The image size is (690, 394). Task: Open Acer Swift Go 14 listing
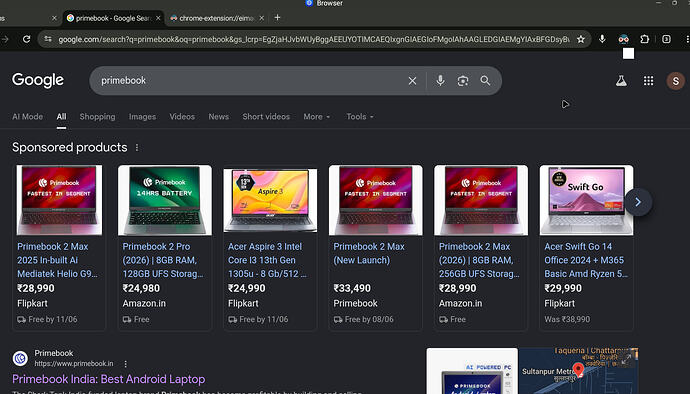pyautogui.click(x=586, y=260)
